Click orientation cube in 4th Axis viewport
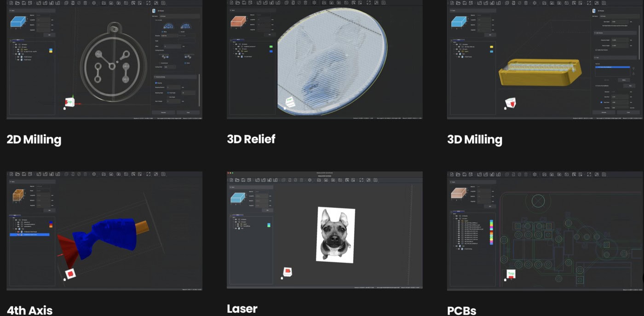 click(70, 274)
